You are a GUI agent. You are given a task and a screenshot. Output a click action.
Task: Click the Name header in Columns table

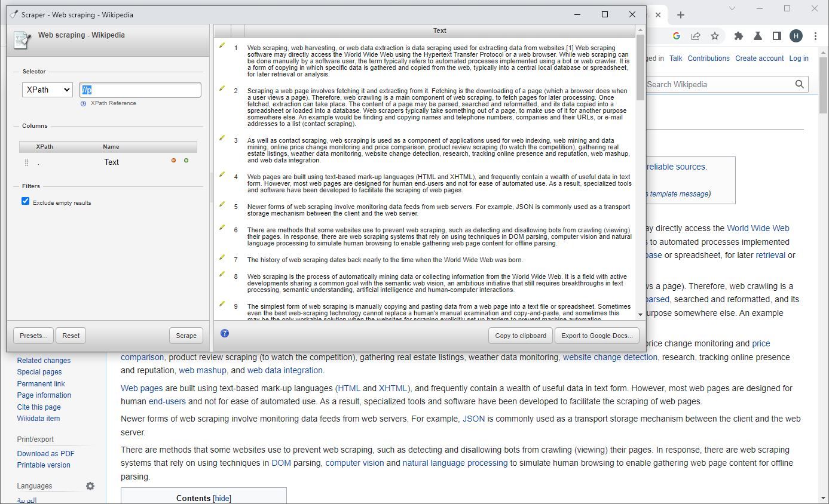[111, 146]
